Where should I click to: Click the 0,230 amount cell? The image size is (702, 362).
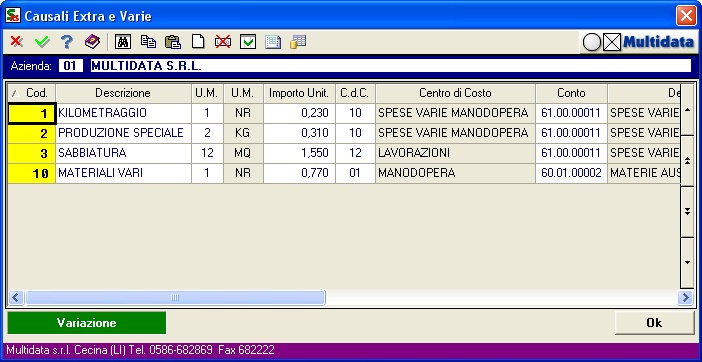(x=299, y=113)
